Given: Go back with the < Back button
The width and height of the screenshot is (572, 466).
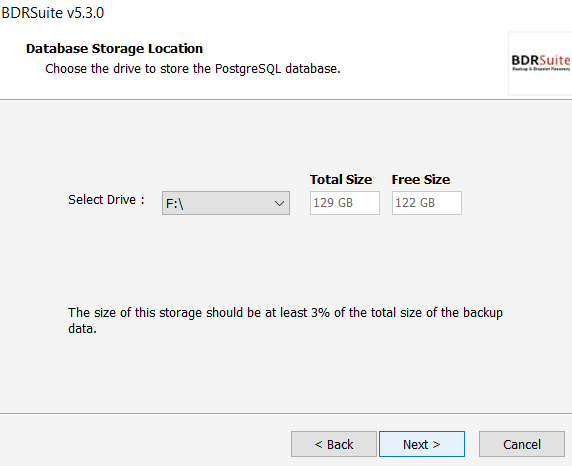Looking at the screenshot, I should coord(334,444).
